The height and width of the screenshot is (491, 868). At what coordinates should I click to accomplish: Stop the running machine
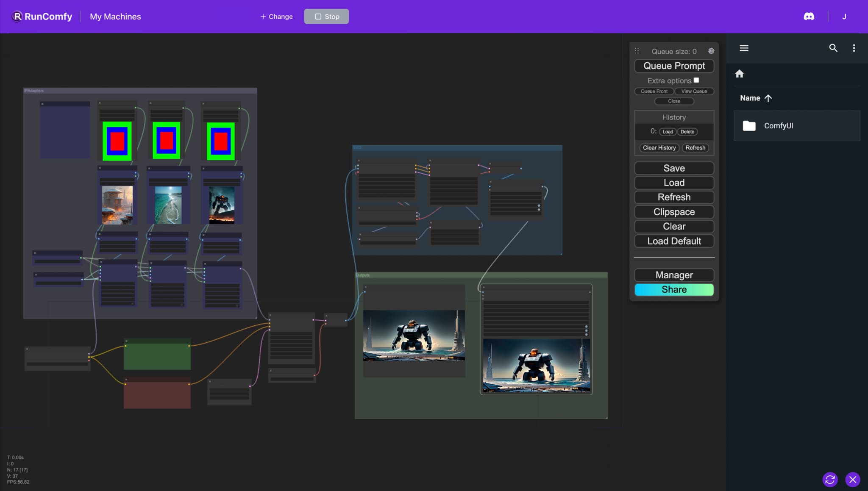(326, 17)
